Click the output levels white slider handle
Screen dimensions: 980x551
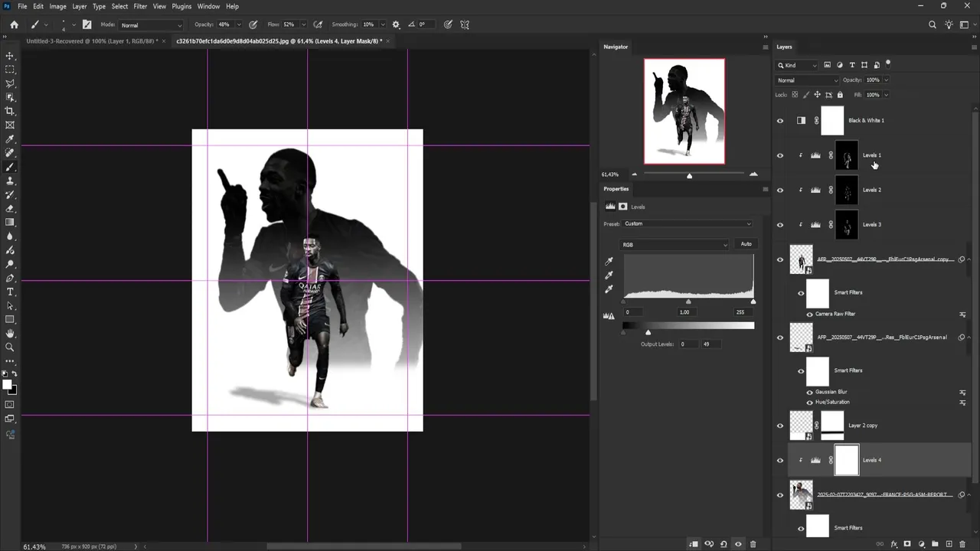pos(648,332)
